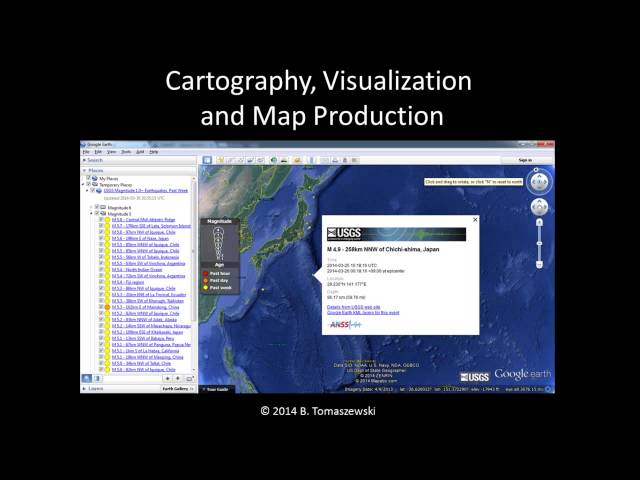The image size is (640, 480).
Task: Uncheck the Fiji region earthquake checkbox
Action: coord(101,282)
